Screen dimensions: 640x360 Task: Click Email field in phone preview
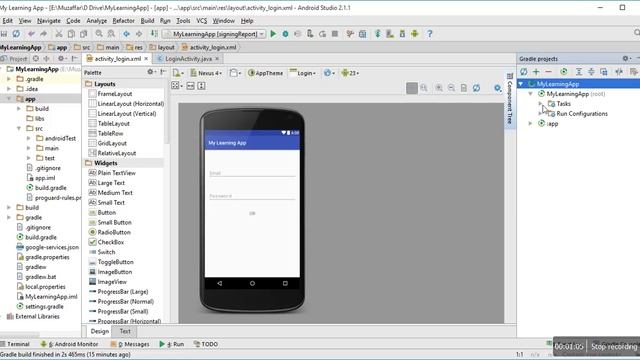(x=252, y=173)
